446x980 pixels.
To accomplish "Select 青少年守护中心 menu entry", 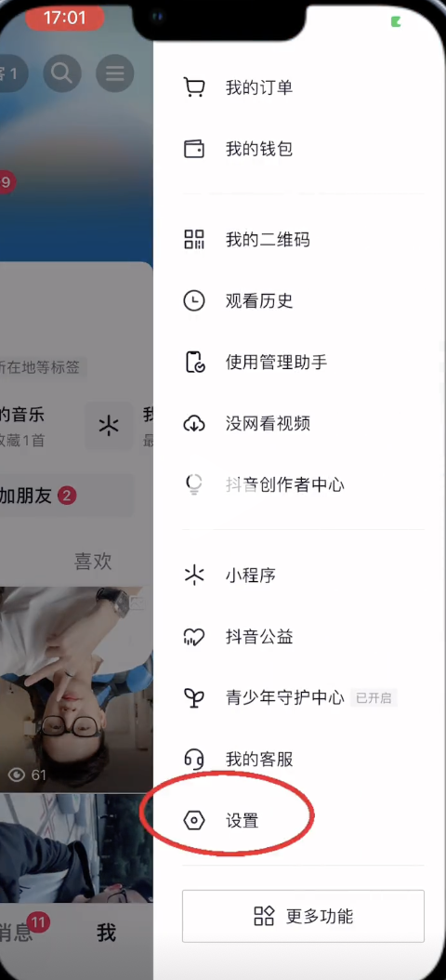I will [x=303, y=697].
